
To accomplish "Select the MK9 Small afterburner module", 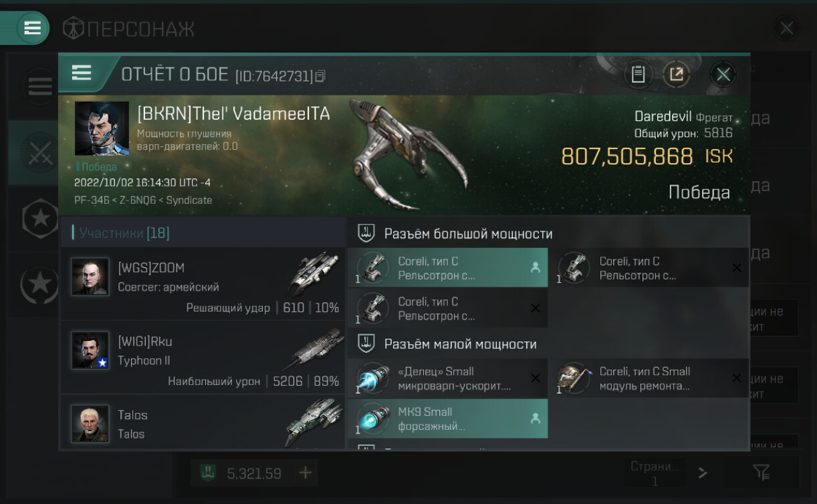I will pos(447,418).
